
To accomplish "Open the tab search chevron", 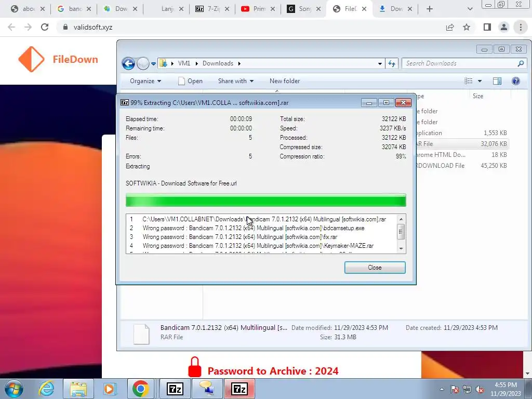I will pyautogui.click(x=470, y=9).
